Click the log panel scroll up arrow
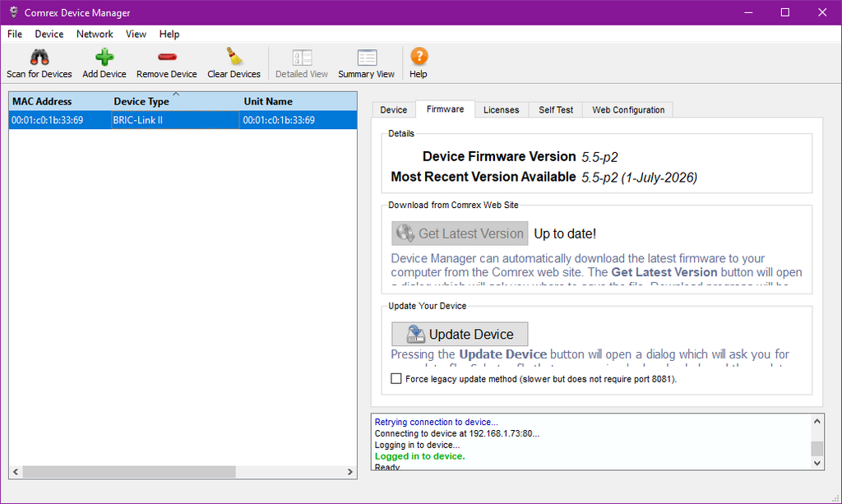 pos(817,421)
